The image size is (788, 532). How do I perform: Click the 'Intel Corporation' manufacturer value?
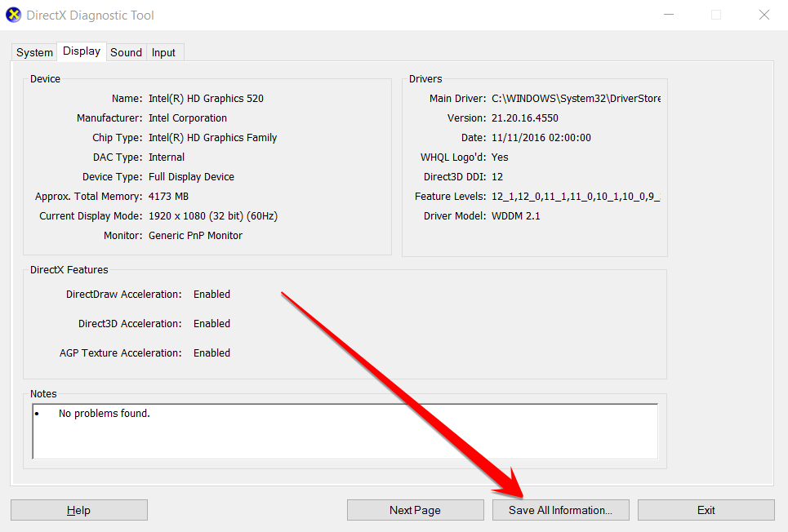[188, 118]
